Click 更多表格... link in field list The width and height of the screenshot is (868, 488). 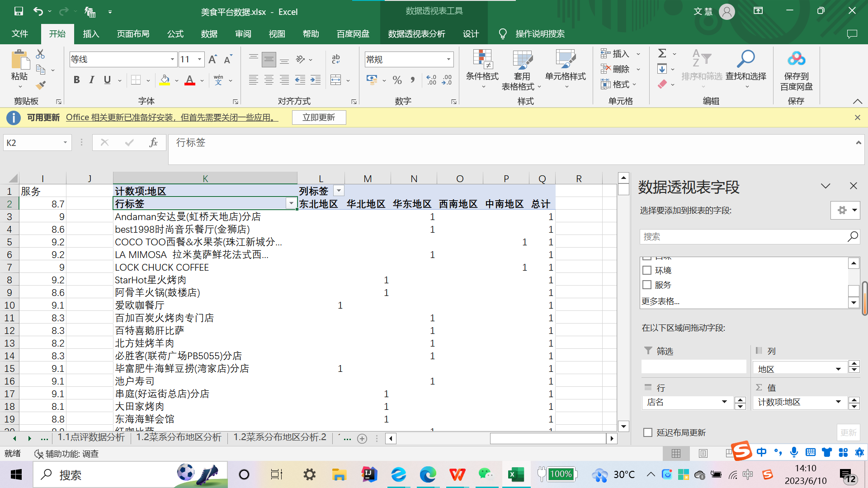[660, 301]
